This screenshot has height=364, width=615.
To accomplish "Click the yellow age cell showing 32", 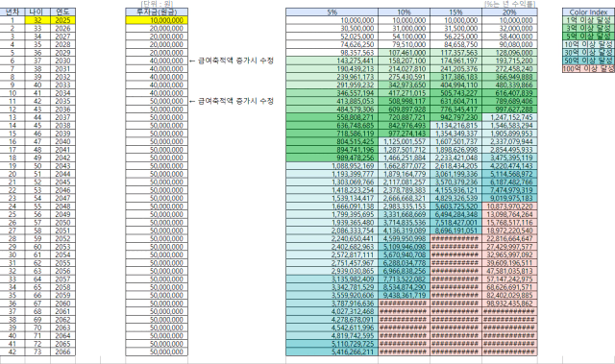I will point(37,20).
